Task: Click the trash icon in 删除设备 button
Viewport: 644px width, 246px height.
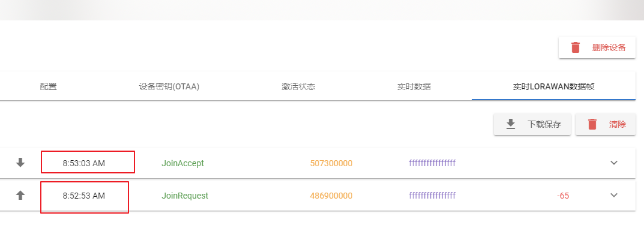Action: (576, 47)
